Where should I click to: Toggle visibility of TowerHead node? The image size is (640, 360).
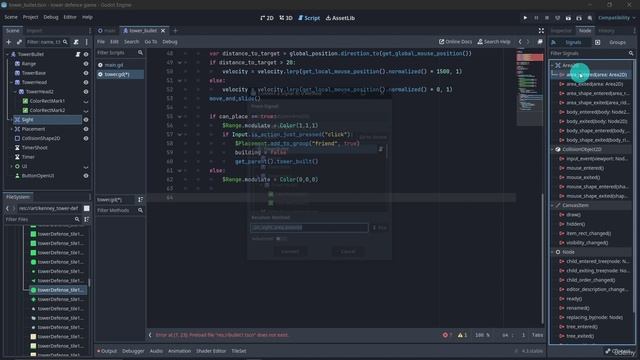coord(86,82)
